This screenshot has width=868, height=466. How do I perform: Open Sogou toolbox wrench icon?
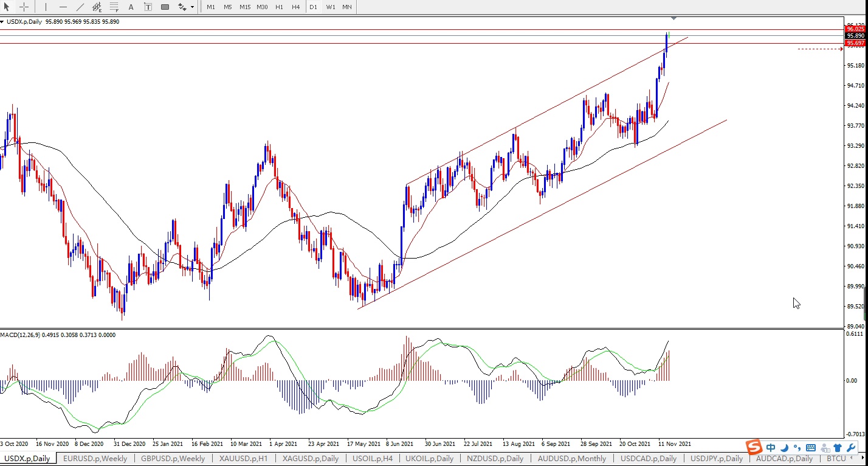(851, 448)
